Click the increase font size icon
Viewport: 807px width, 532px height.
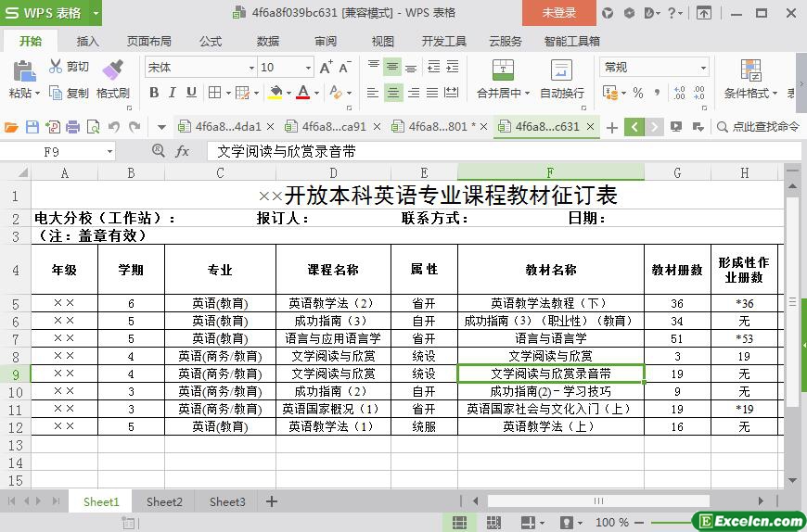pos(326,68)
